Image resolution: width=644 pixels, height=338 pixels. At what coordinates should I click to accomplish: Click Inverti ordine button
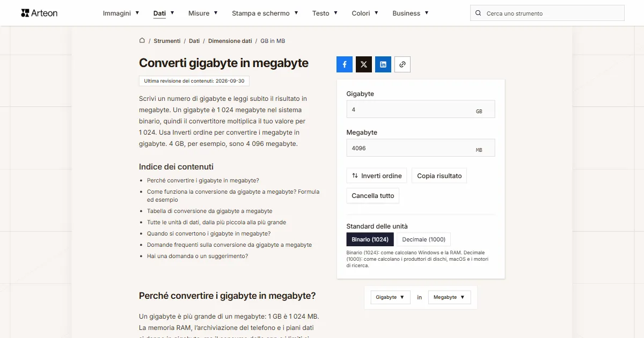point(377,176)
